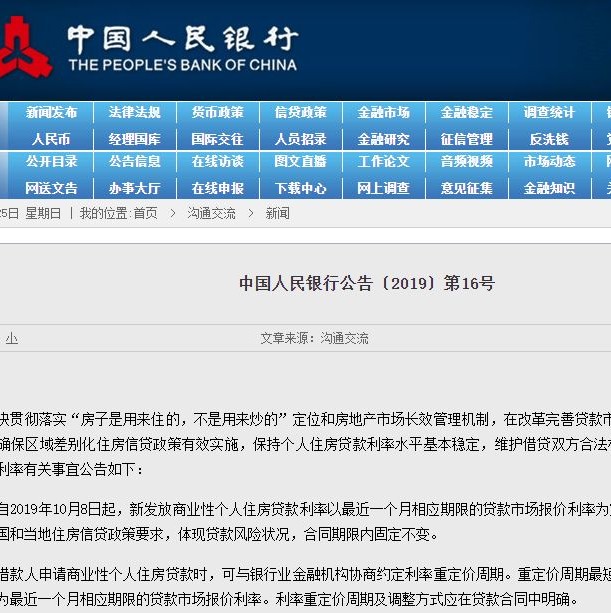
Task: Set font size to small with 小
Action: (x=12, y=339)
